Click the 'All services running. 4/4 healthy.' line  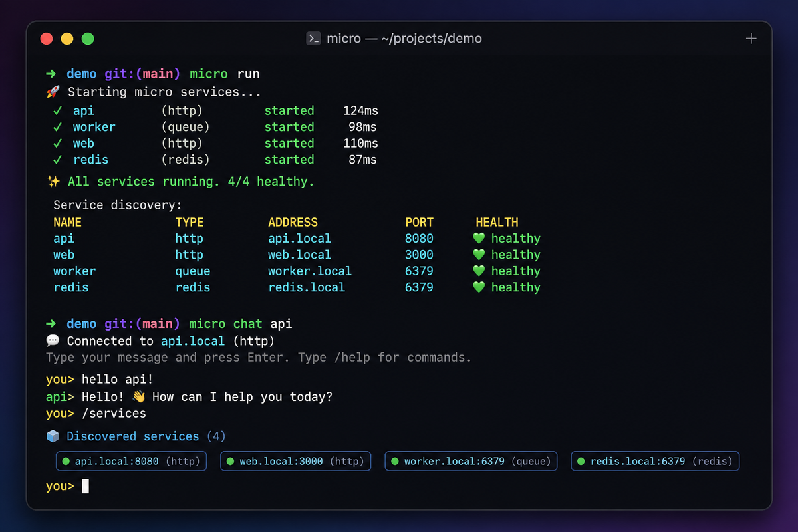click(191, 182)
